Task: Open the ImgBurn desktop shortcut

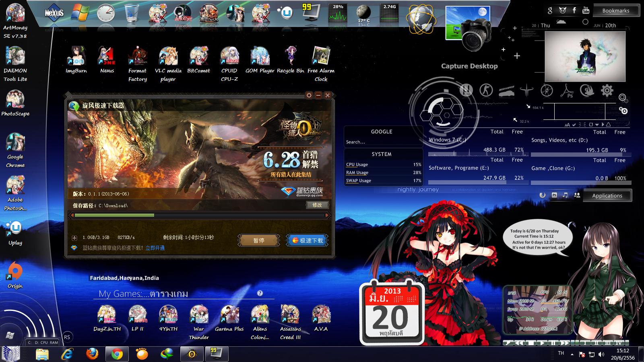Action: 76,60
